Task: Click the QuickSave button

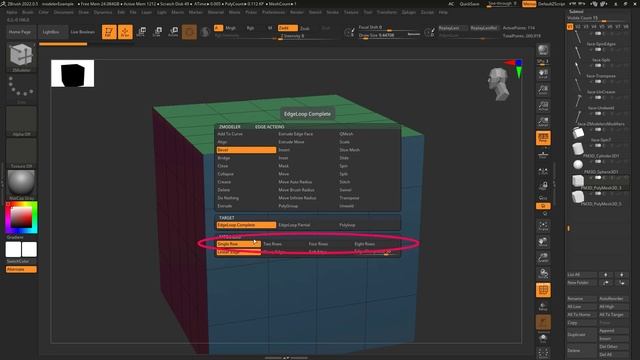Action: tap(469, 4)
